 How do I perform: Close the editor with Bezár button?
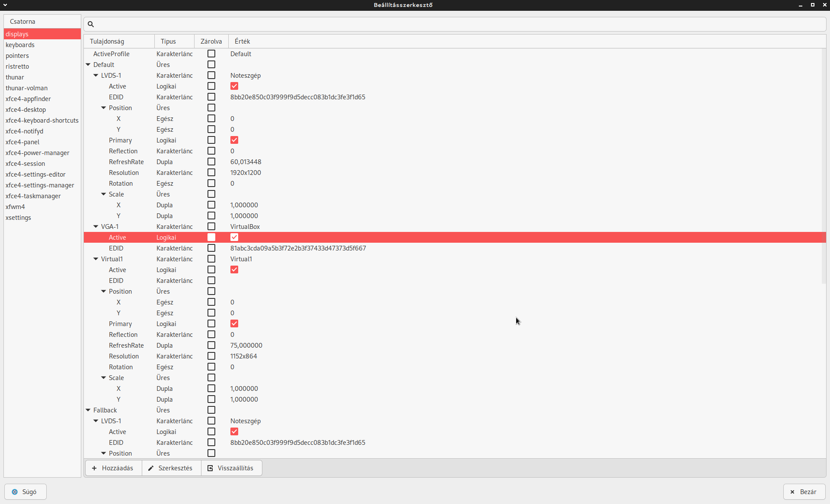[x=804, y=492]
